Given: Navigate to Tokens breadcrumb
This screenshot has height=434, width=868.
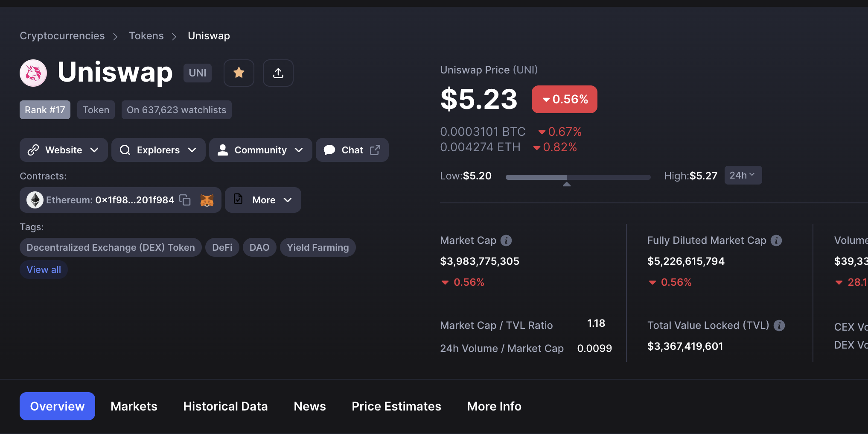Looking at the screenshot, I should click(146, 36).
